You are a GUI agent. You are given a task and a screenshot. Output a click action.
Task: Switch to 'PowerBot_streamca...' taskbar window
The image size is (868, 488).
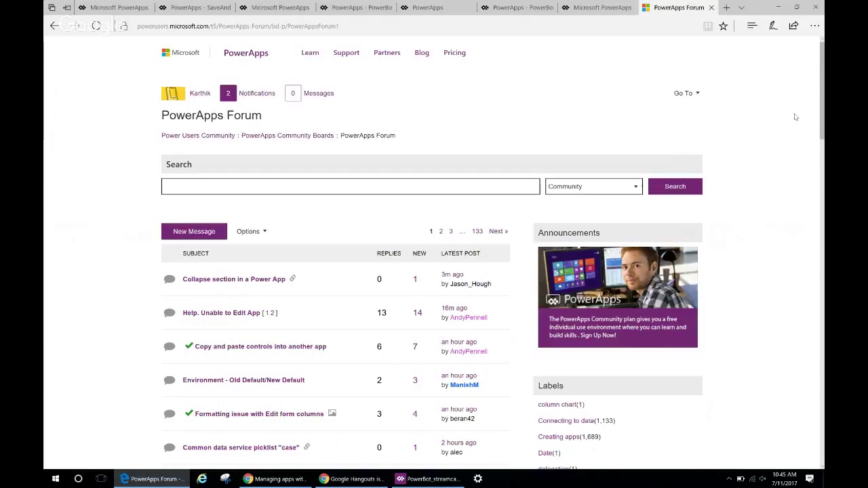[x=429, y=479]
